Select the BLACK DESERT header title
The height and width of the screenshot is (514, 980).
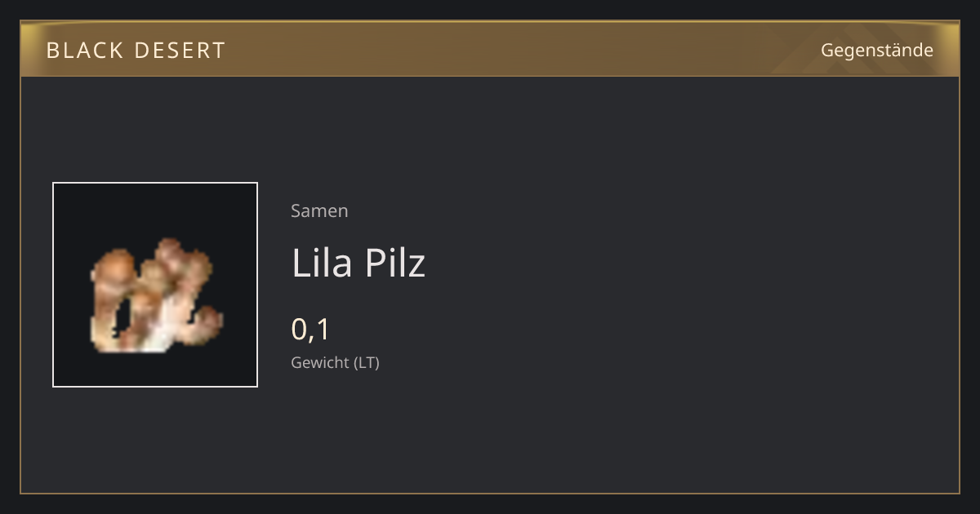pyautogui.click(x=136, y=51)
